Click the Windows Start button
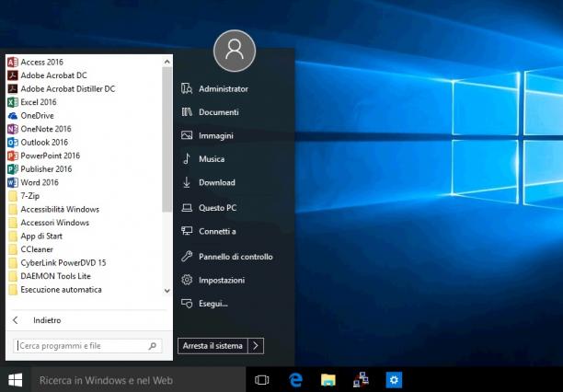The height and width of the screenshot is (392, 563). pos(15,380)
